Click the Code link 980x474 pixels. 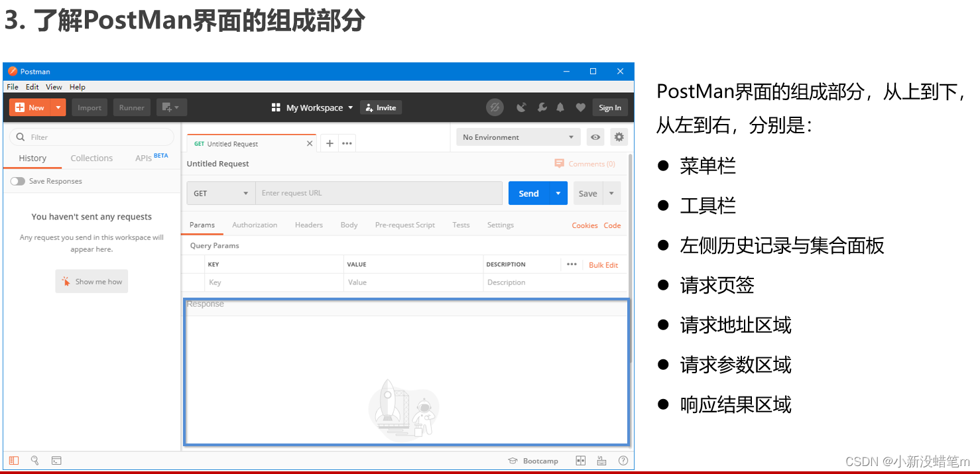(612, 225)
